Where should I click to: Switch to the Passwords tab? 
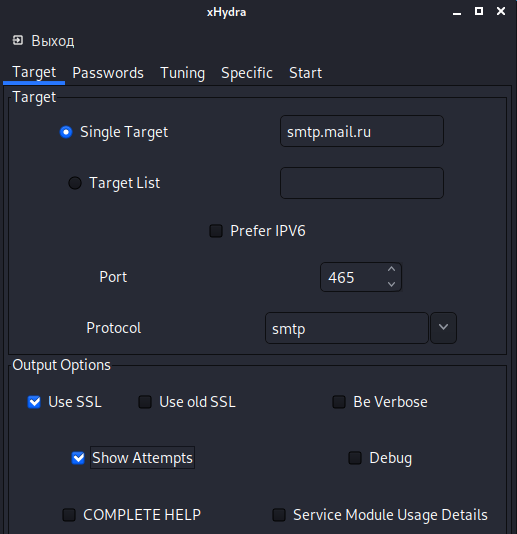(x=108, y=73)
